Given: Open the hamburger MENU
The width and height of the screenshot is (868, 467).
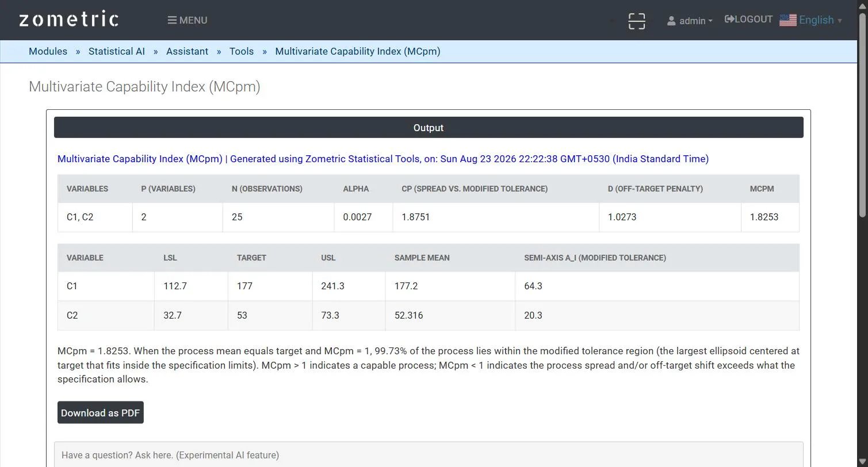Looking at the screenshot, I should (x=188, y=20).
